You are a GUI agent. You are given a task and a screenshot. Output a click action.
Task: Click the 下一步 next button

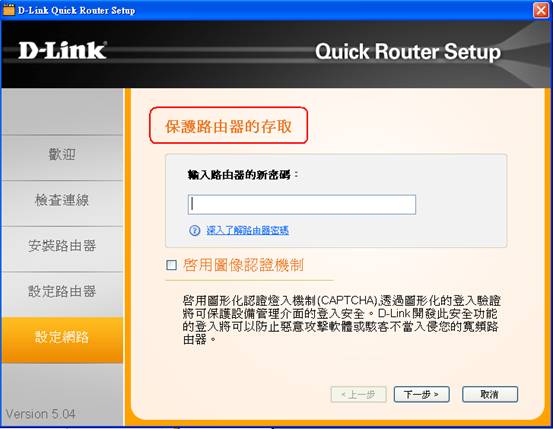(x=421, y=394)
